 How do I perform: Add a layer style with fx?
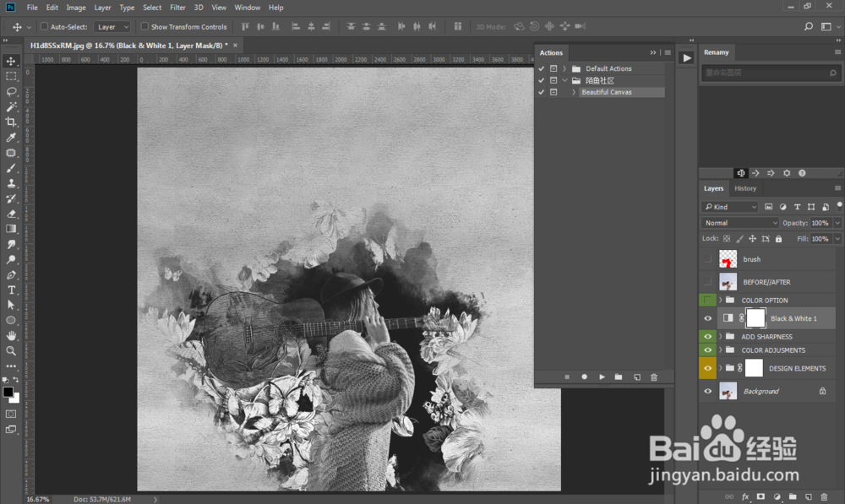click(x=745, y=496)
